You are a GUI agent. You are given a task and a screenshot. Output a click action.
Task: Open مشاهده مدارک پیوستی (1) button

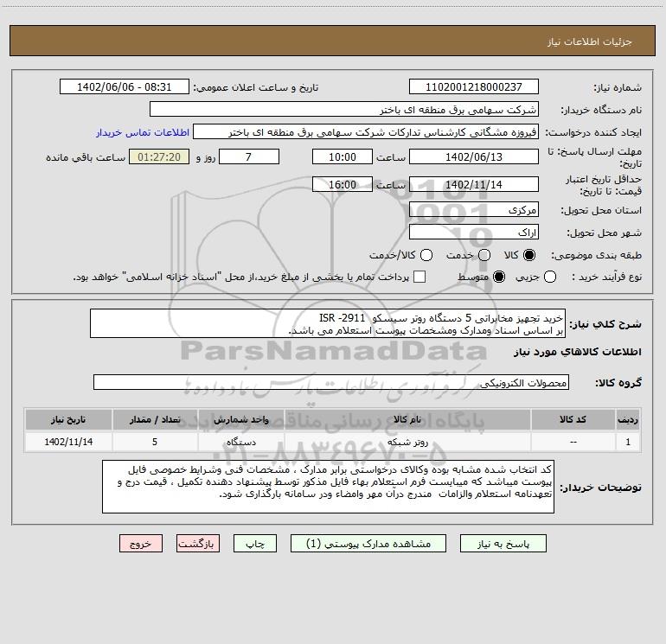coord(368,544)
